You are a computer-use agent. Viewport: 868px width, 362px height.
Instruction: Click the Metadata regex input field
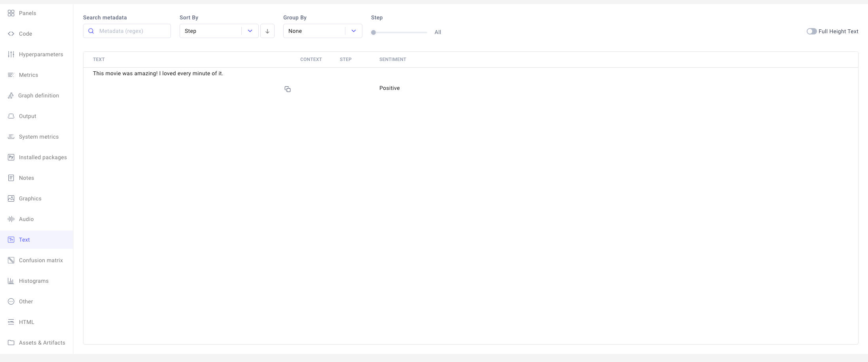pos(131,30)
